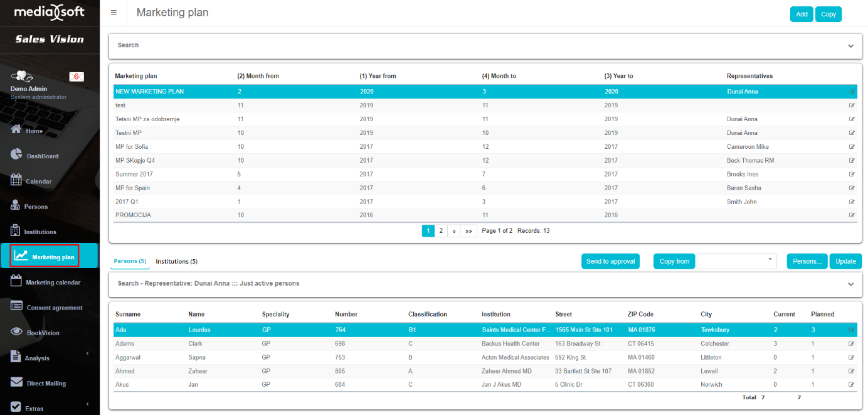Expand the top Search panel
Image resolution: width=868 pixels, height=415 pixels.
click(x=850, y=46)
